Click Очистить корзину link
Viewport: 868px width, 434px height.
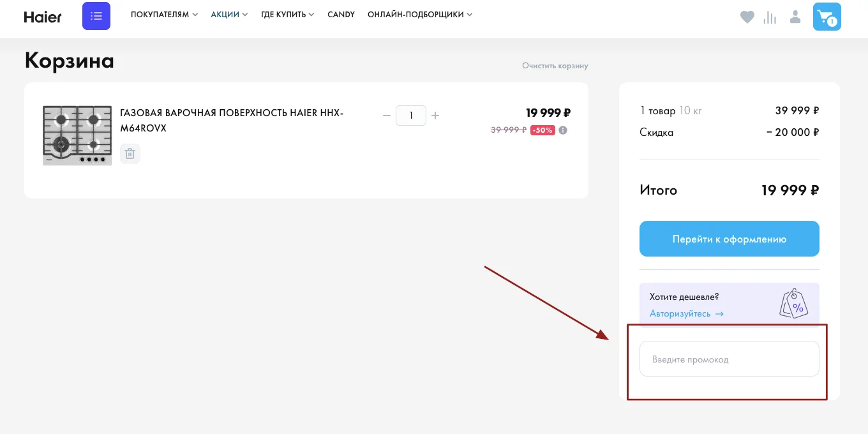point(555,66)
